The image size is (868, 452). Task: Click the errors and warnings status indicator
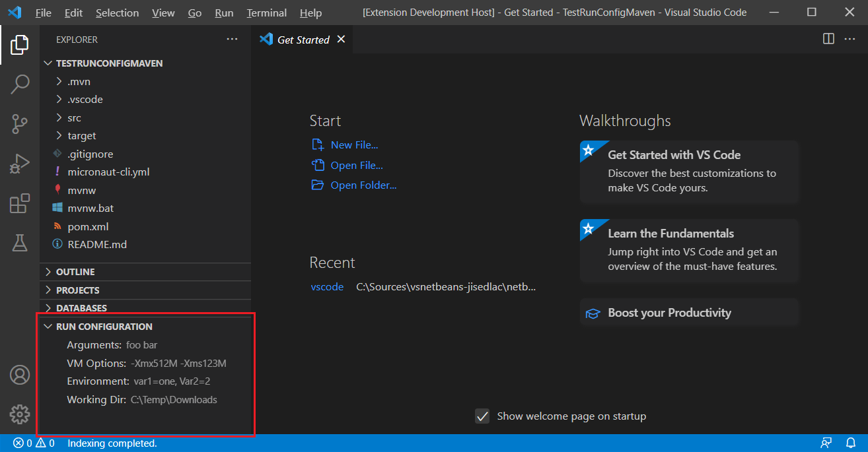[34, 443]
